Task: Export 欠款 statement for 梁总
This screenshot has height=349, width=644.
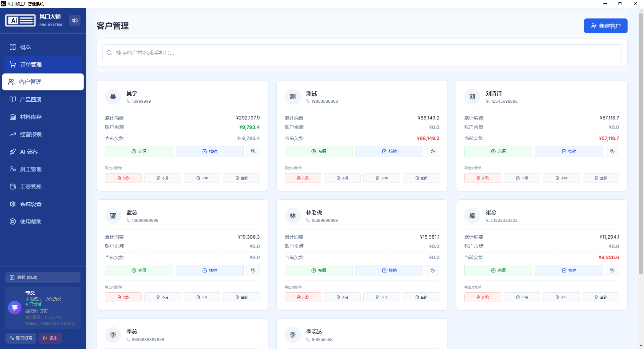Action: pos(483,297)
